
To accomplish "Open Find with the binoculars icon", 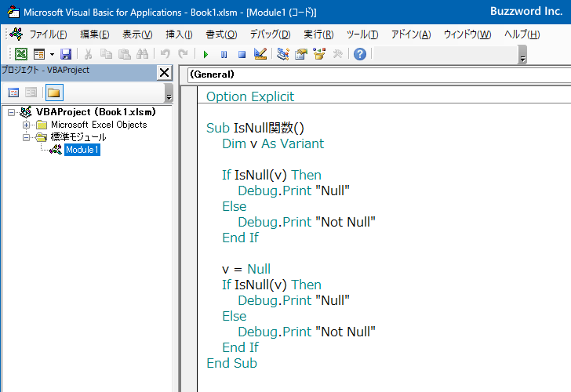I will pyautogui.click(x=143, y=54).
